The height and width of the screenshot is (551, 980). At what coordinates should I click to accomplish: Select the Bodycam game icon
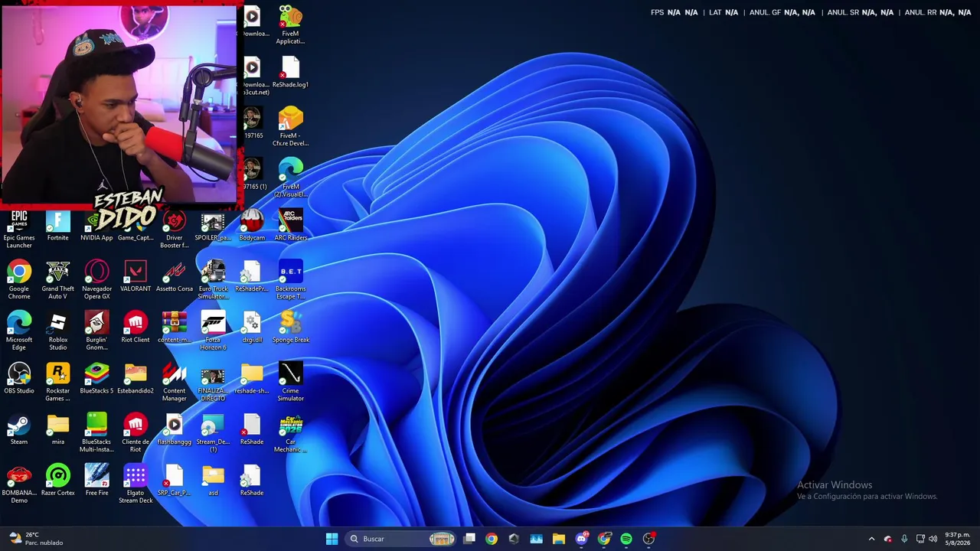coord(252,226)
